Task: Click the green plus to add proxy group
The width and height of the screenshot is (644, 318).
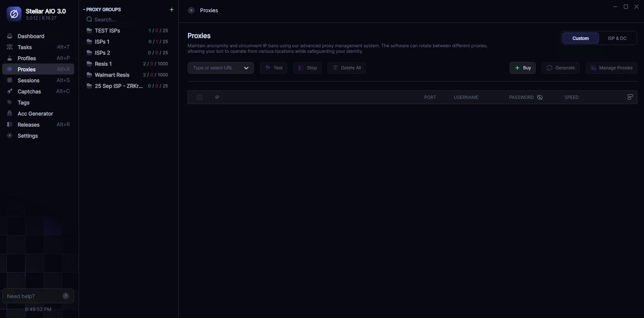Action: (x=171, y=10)
